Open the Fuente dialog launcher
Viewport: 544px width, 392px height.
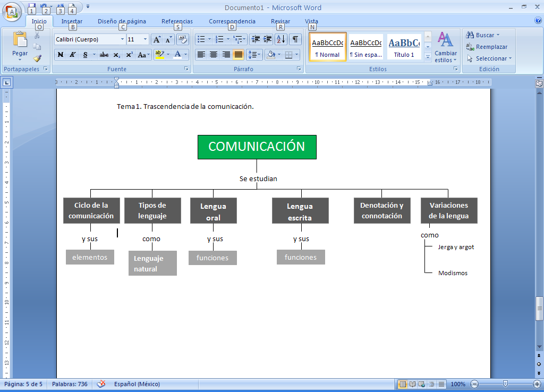coord(186,69)
